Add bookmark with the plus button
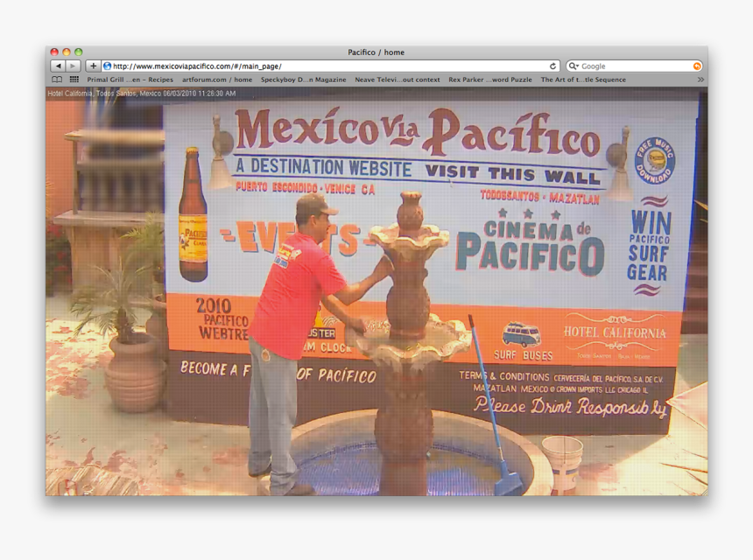The image size is (753, 560). 93,66
